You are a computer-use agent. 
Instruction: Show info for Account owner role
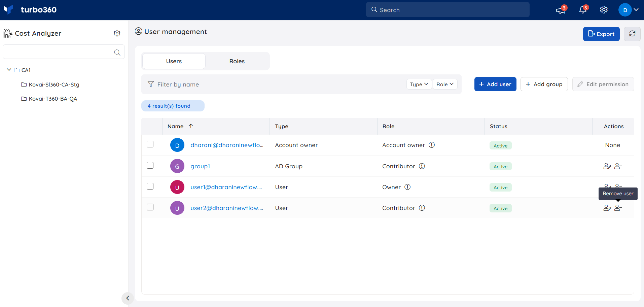pyautogui.click(x=432, y=145)
